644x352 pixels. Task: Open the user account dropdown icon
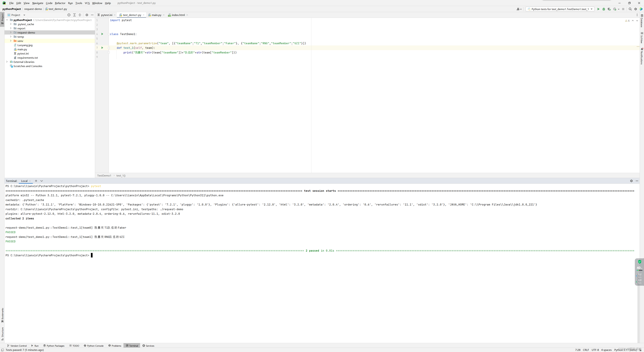tap(519, 9)
